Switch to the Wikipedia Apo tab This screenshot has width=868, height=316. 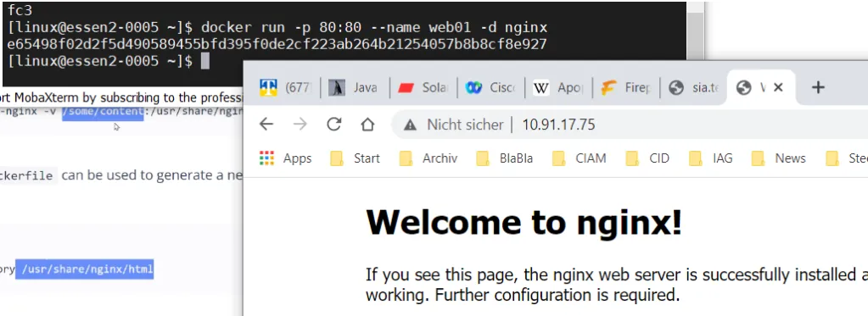pos(558,87)
